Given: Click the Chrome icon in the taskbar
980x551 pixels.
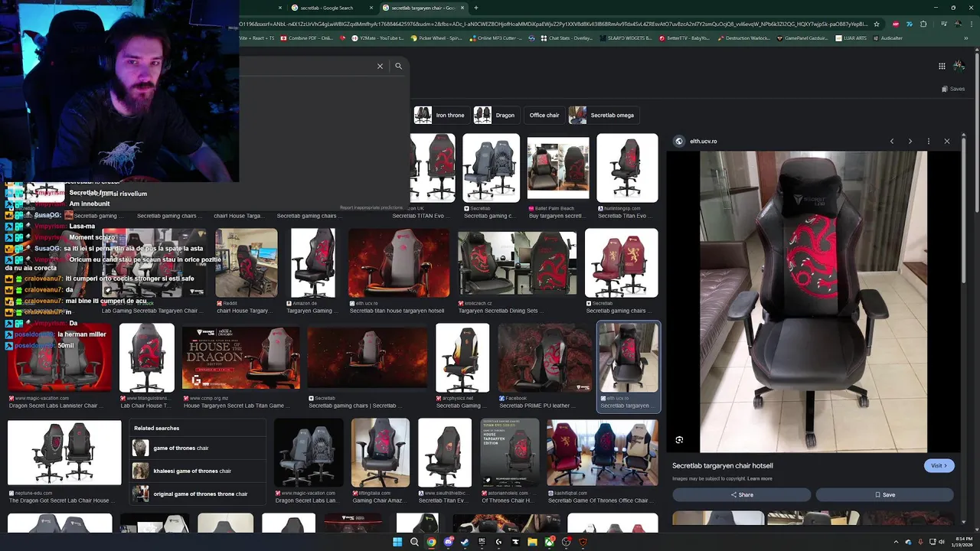Looking at the screenshot, I should click(x=431, y=542).
